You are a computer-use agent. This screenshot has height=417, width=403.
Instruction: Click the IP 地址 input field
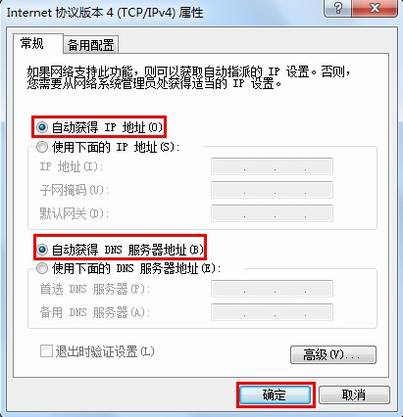tap(272, 166)
